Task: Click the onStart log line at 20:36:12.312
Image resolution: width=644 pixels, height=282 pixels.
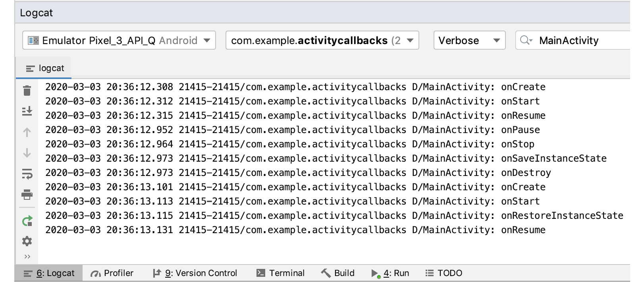Action: [x=293, y=101]
